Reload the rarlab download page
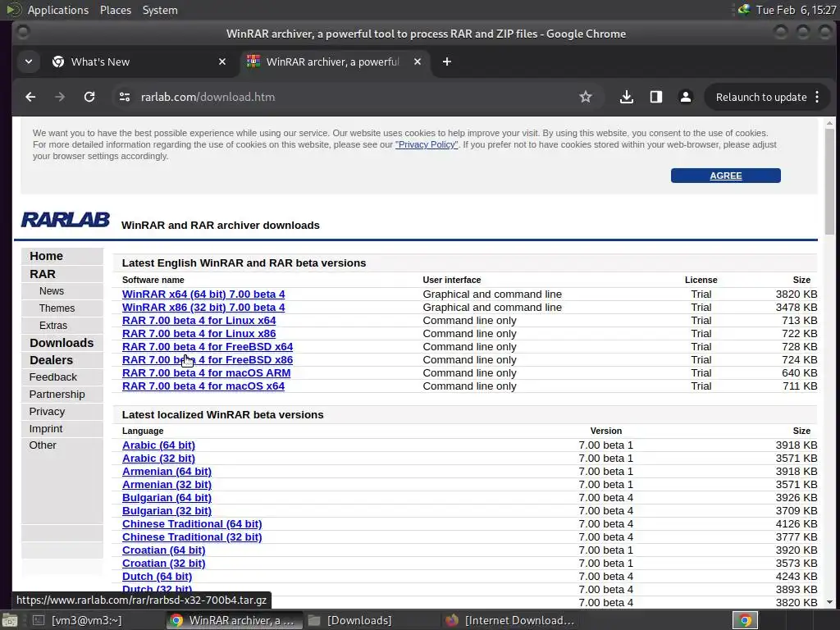The image size is (840, 630). pos(89,97)
